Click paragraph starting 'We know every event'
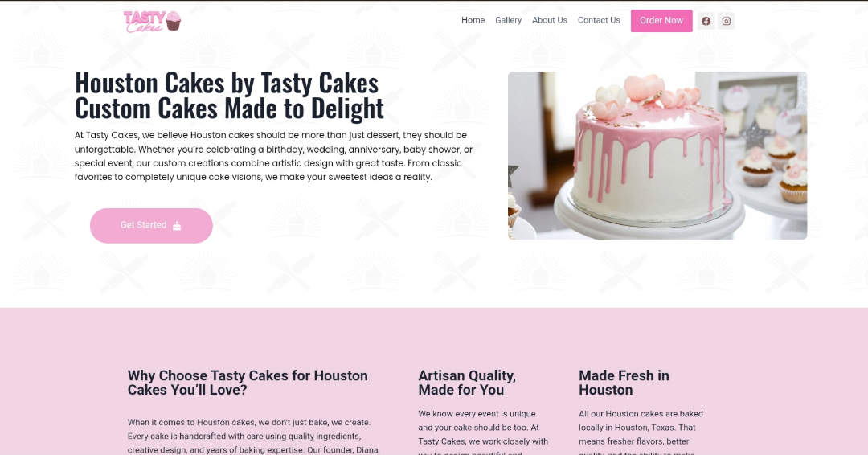The image size is (868, 455). 483,432
